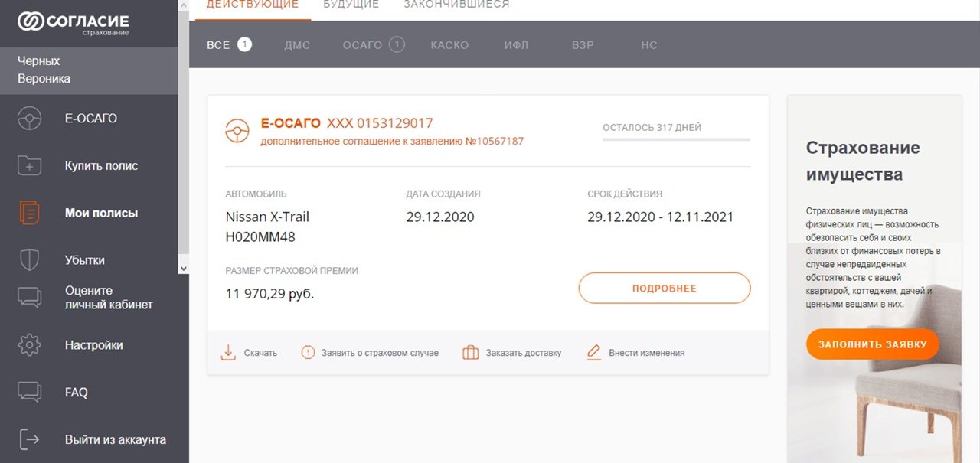The height and width of the screenshot is (463, 980).
Task: Click the FAQ chat bubble icon
Action: tap(29, 393)
